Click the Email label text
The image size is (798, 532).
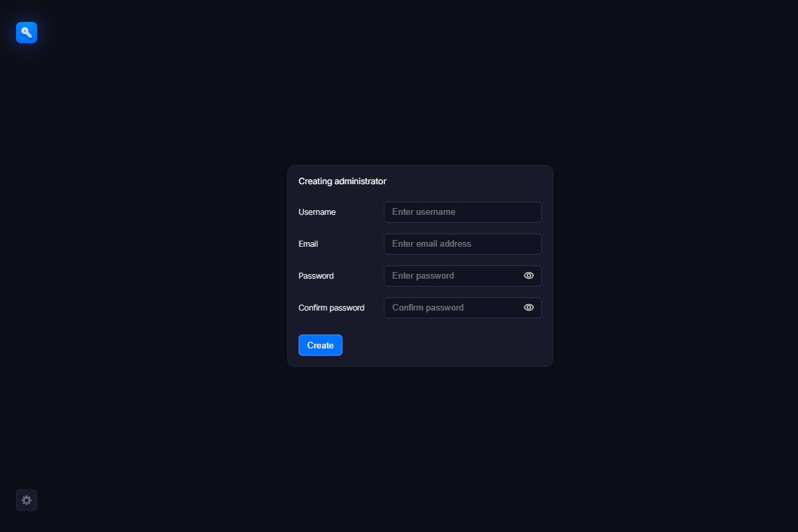click(x=309, y=244)
